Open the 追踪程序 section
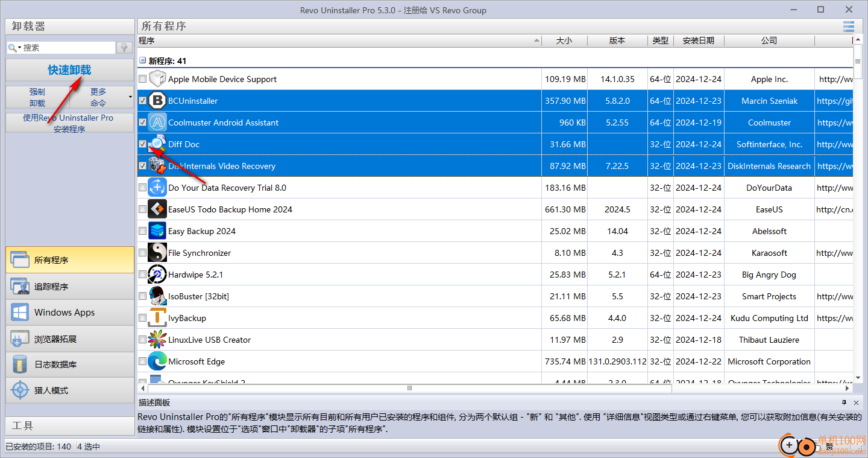The image size is (868, 458). 70,287
